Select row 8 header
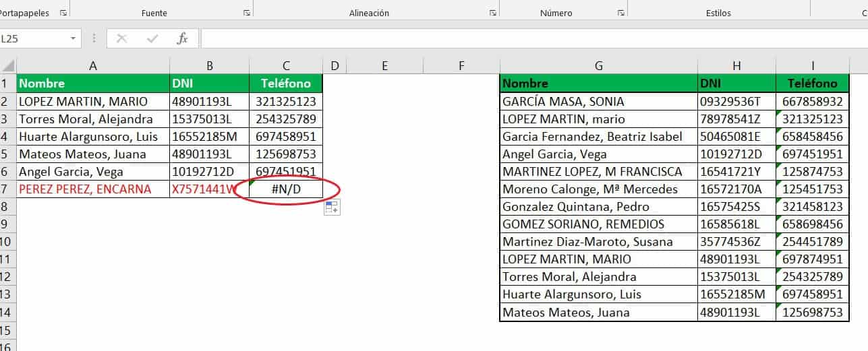The height and width of the screenshot is (351, 868). tap(7, 207)
